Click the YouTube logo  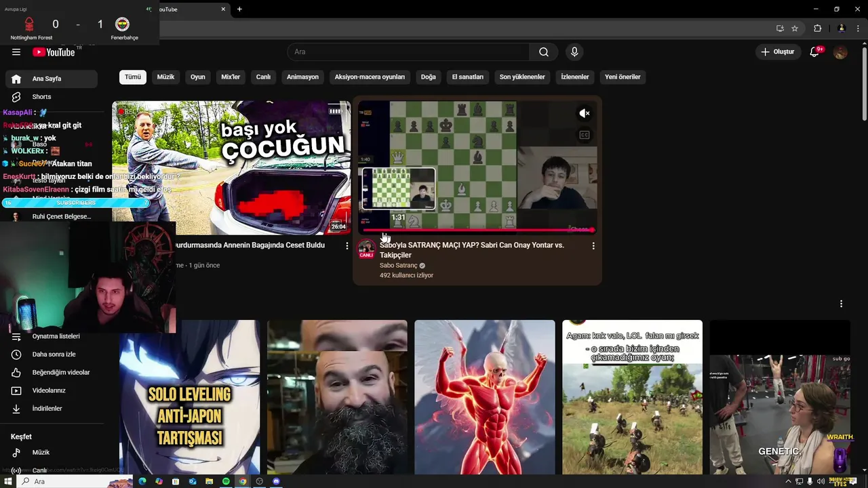pyautogui.click(x=54, y=52)
